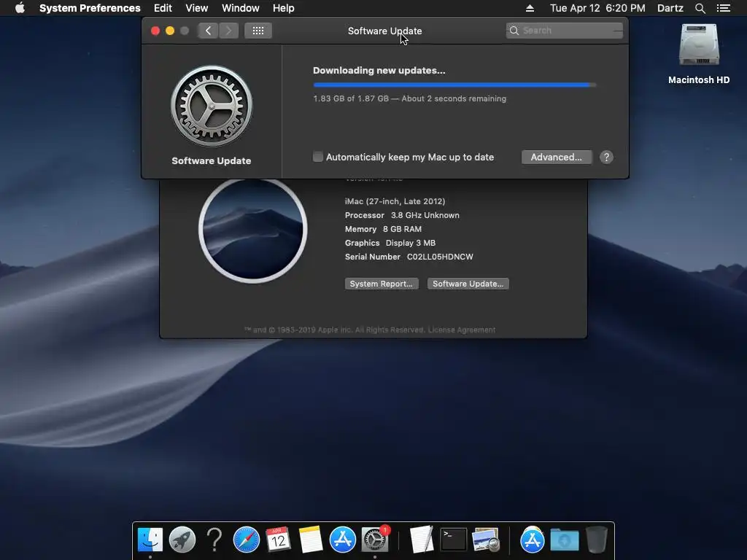Open the Downloads folder in Dock
The height and width of the screenshot is (560, 747).
(565, 540)
